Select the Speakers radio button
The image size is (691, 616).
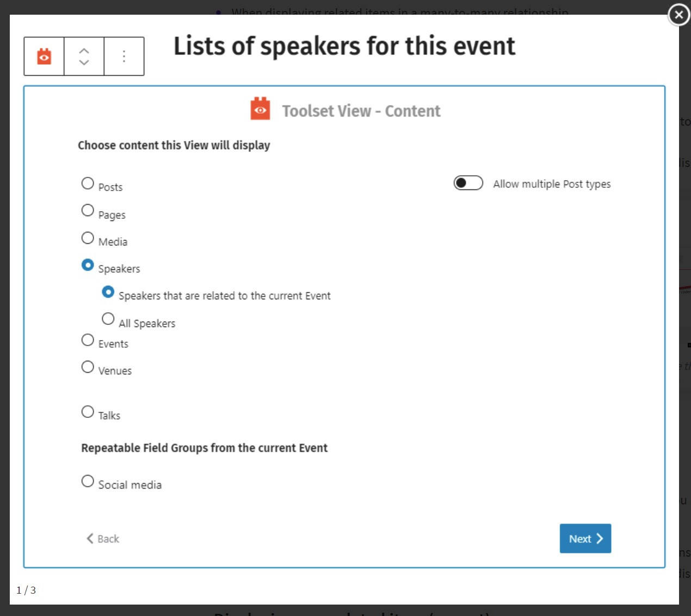click(88, 265)
